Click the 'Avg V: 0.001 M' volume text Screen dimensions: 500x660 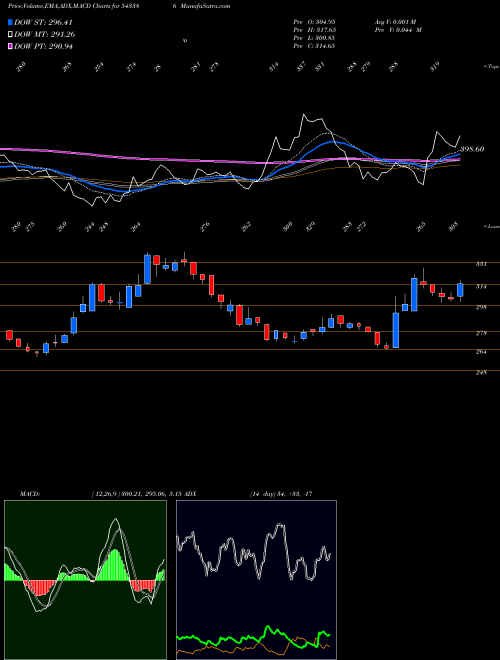(395, 21)
